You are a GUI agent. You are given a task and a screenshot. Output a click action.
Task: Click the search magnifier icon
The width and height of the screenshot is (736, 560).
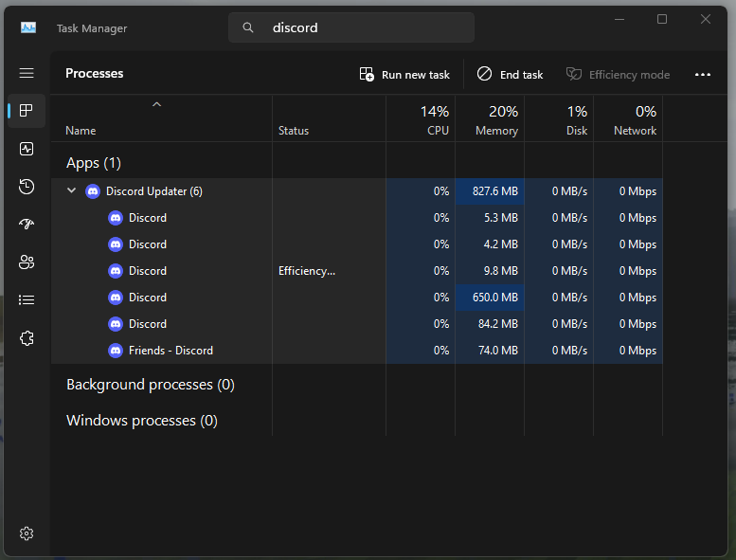[x=248, y=27]
